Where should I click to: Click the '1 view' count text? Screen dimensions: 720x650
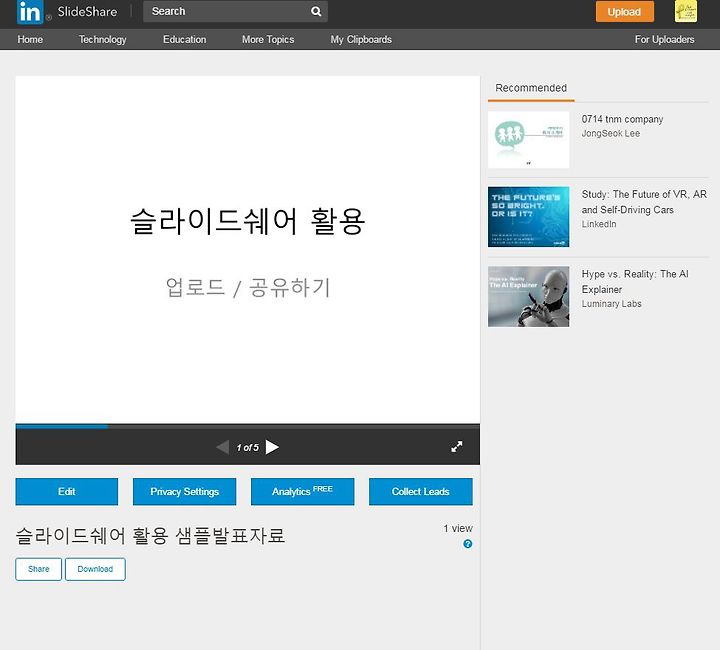click(458, 529)
